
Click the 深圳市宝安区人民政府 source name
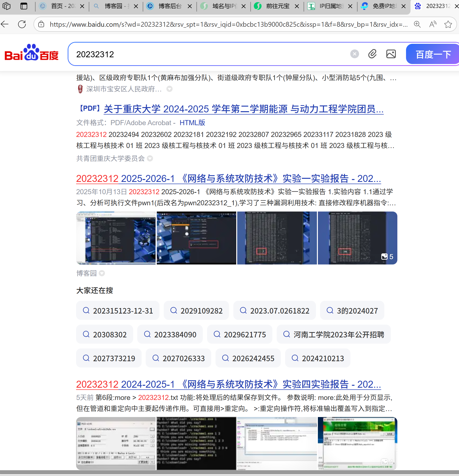[x=124, y=89]
